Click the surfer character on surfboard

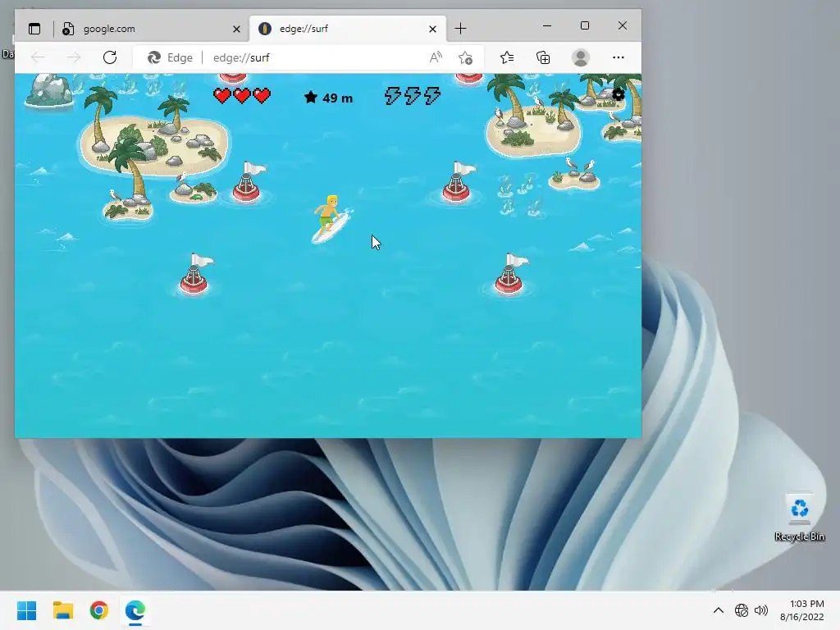331,219
